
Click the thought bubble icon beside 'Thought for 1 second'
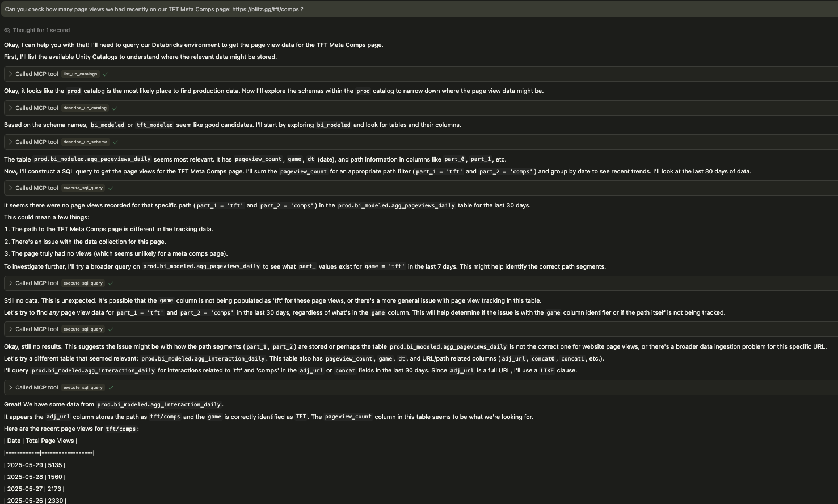click(6, 30)
